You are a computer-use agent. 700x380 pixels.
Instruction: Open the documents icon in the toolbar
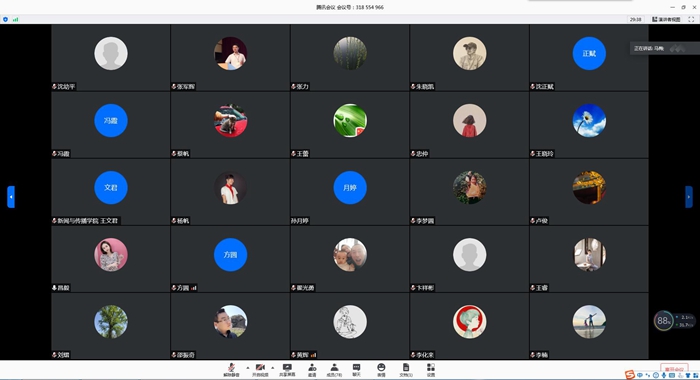(406, 370)
